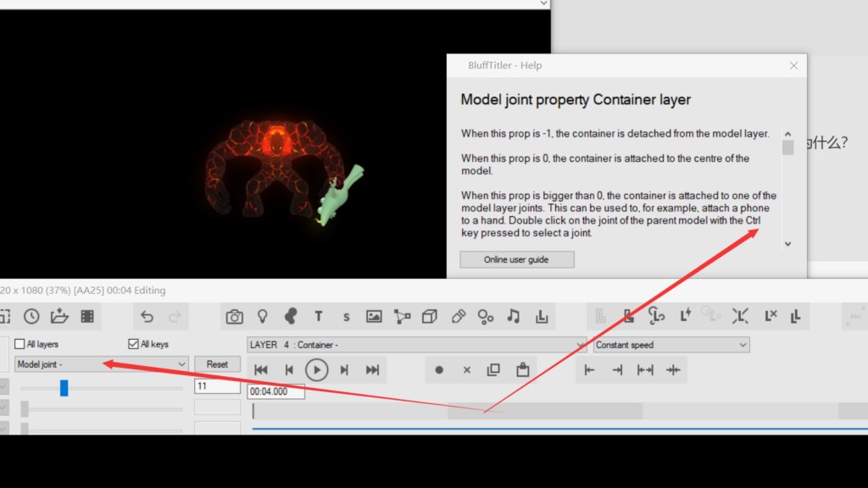Click the 'Model joint property Container layer' heading
868x488 pixels.
click(x=576, y=100)
